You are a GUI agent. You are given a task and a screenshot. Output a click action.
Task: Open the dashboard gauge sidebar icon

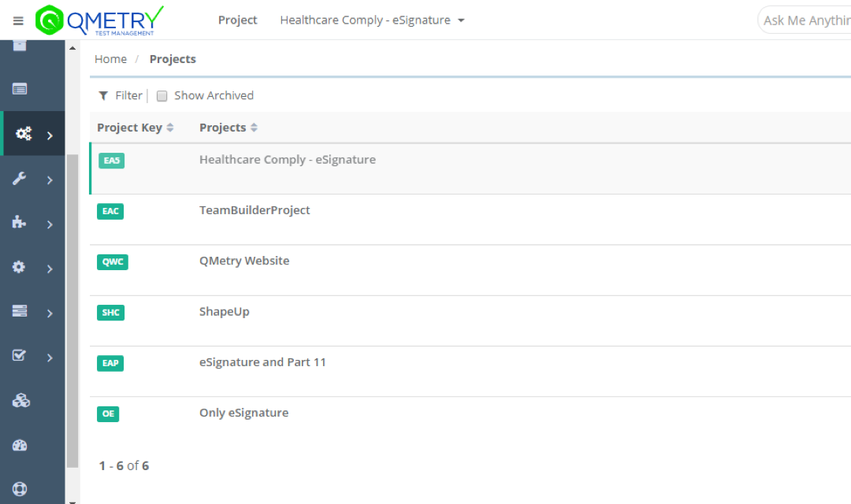(20, 446)
